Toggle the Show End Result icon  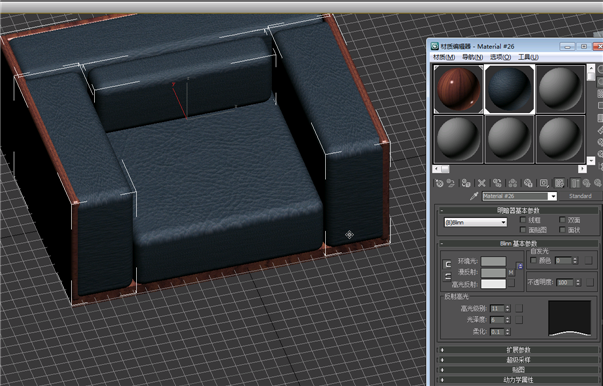point(575,183)
